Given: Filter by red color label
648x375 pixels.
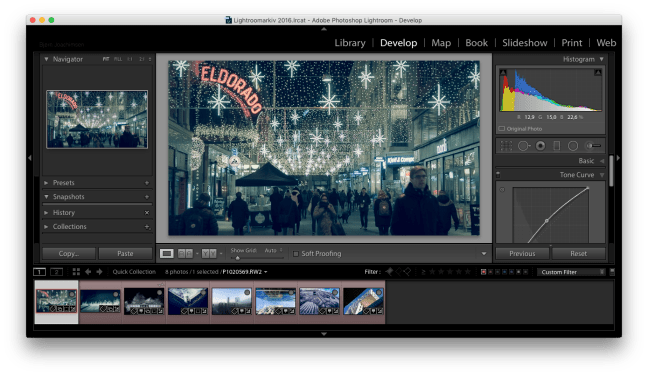Looking at the screenshot, I should click(483, 272).
